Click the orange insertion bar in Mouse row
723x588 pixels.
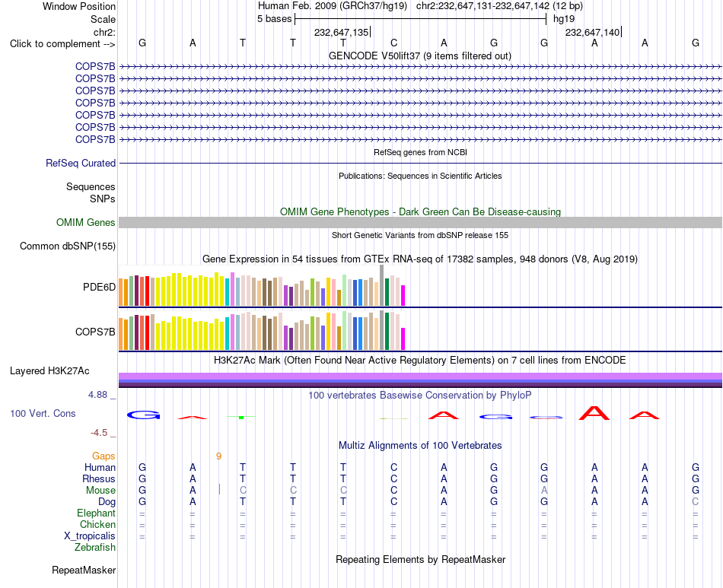(219, 489)
